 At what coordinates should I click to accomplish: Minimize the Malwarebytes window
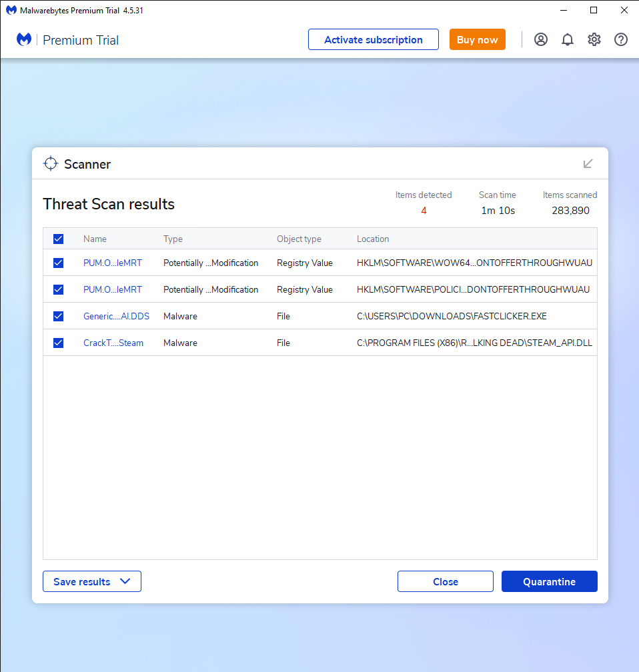[x=564, y=10]
